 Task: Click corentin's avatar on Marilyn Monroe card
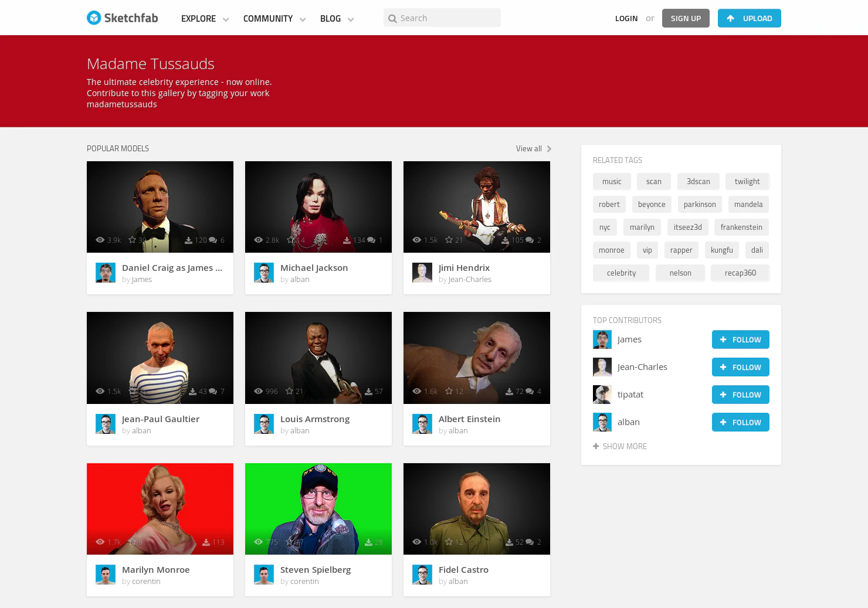point(106,575)
